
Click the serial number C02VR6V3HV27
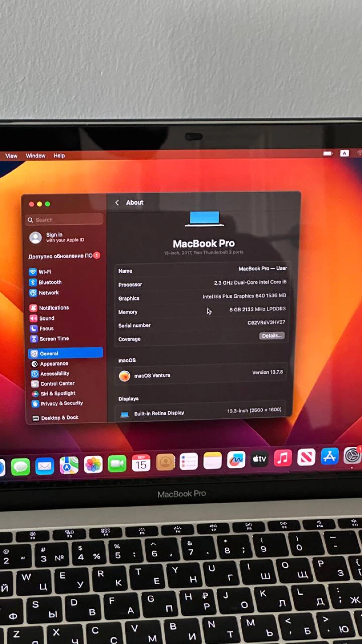266,322
